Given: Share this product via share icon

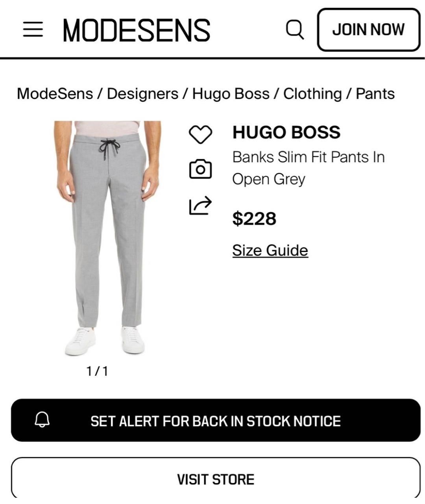Looking at the screenshot, I should [x=201, y=205].
